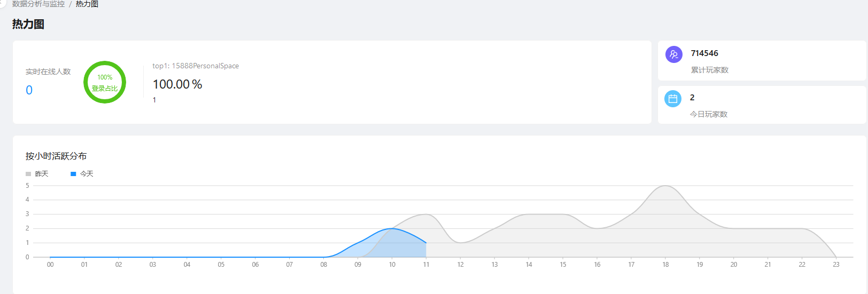Toggle the 昨天 series legend label
The width and height of the screenshot is (868, 294).
[x=42, y=174]
